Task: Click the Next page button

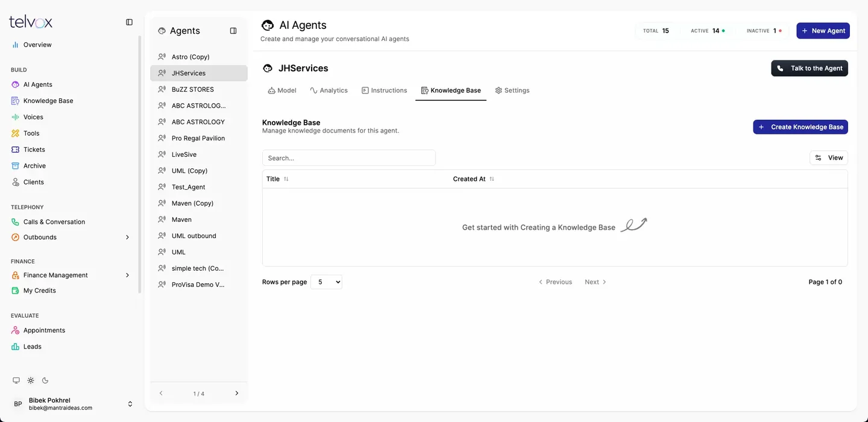Action: click(x=596, y=282)
